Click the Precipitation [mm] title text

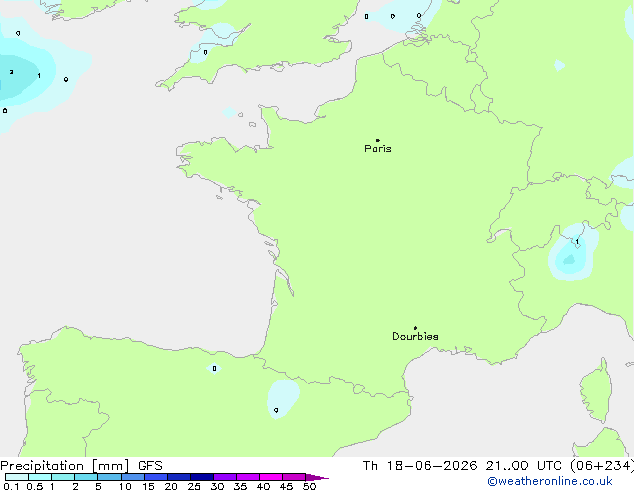coord(65,466)
